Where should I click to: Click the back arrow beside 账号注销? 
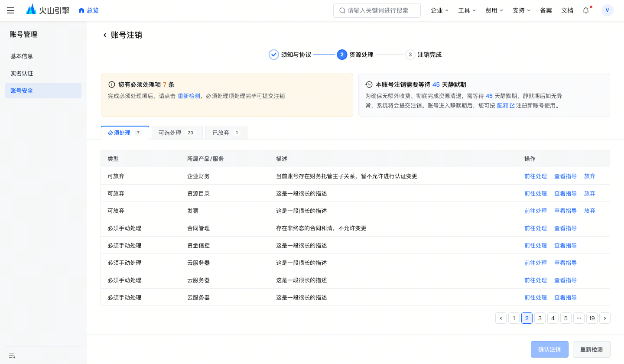point(104,35)
